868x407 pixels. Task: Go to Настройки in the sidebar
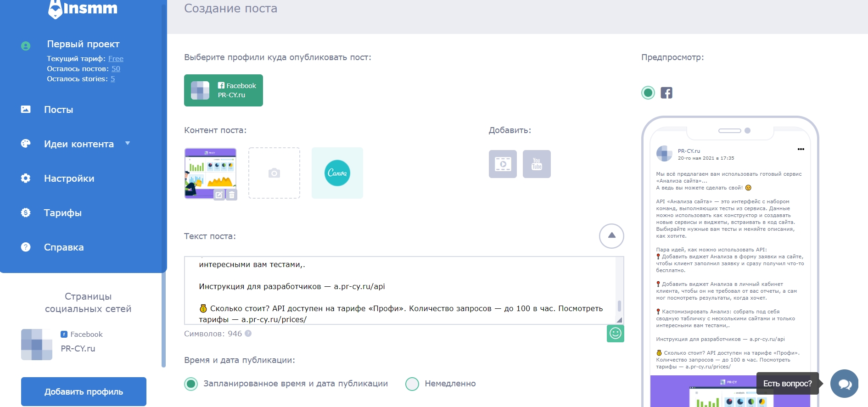(x=69, y=178)
